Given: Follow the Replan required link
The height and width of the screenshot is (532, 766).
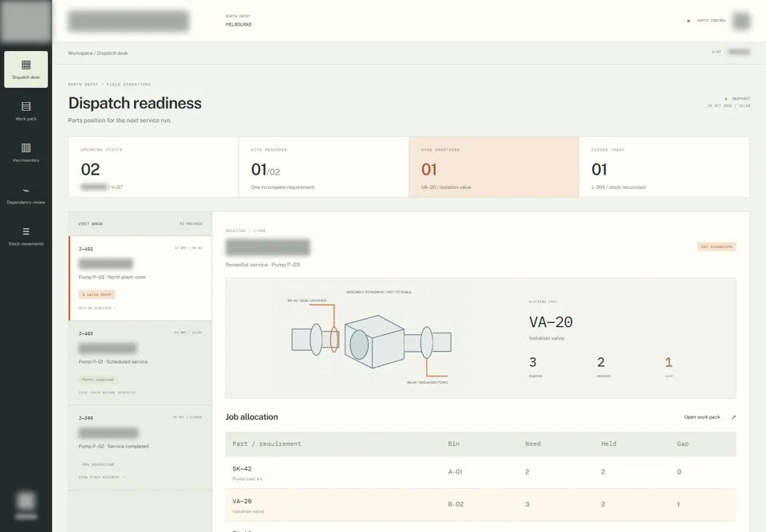Looking at the screenshot, I should (x=97, y=308).
